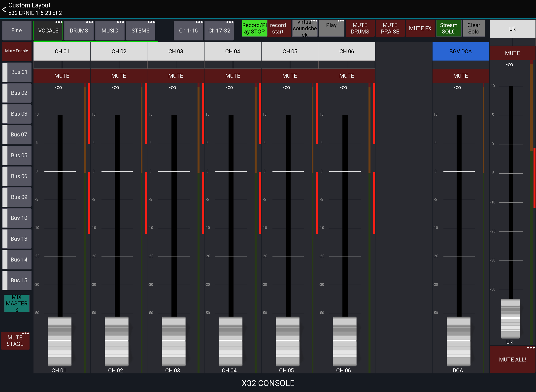
Task: Activate MUTE FX
Action: (x=420, y=28)
